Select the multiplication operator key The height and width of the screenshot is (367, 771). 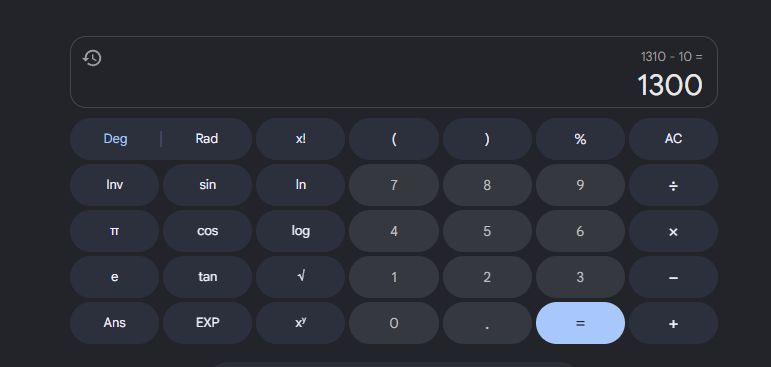click(673, 231)
